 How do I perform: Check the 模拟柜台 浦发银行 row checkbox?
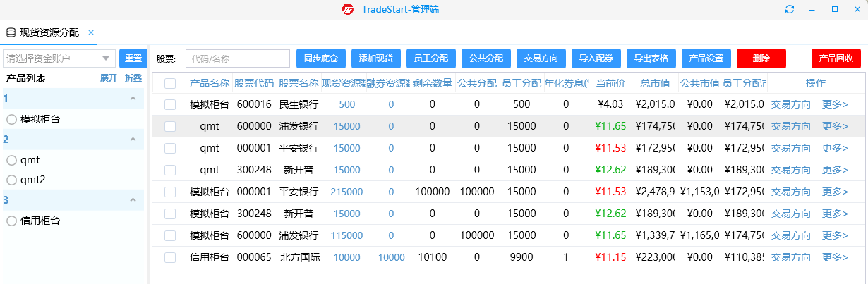tap(170, 235)
